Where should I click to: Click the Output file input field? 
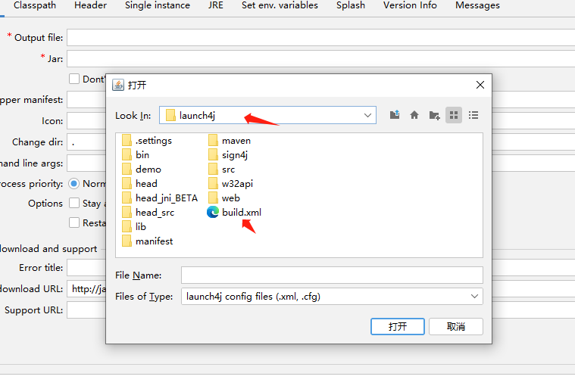[x=321, y=38]
